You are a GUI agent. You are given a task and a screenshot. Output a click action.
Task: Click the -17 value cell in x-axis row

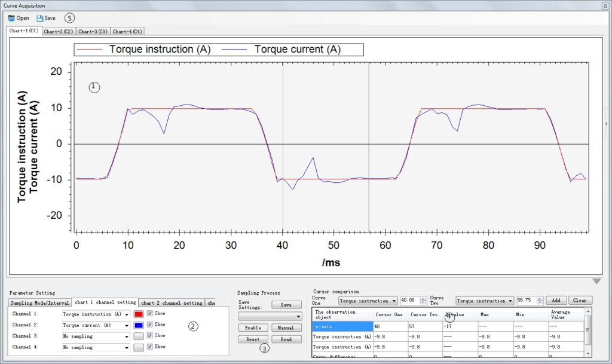[x=460, y=326]
